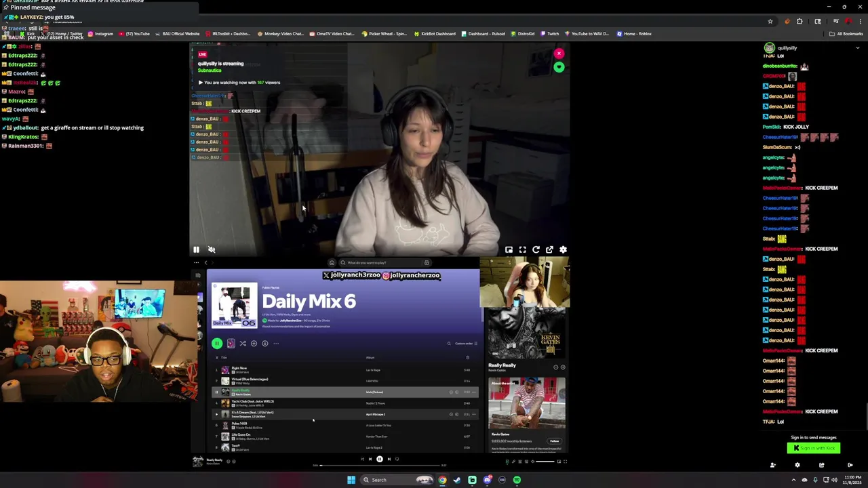Open Spotify from the Windows taskbar
This screenshot has height=488, width=868.
pos(517,480)
